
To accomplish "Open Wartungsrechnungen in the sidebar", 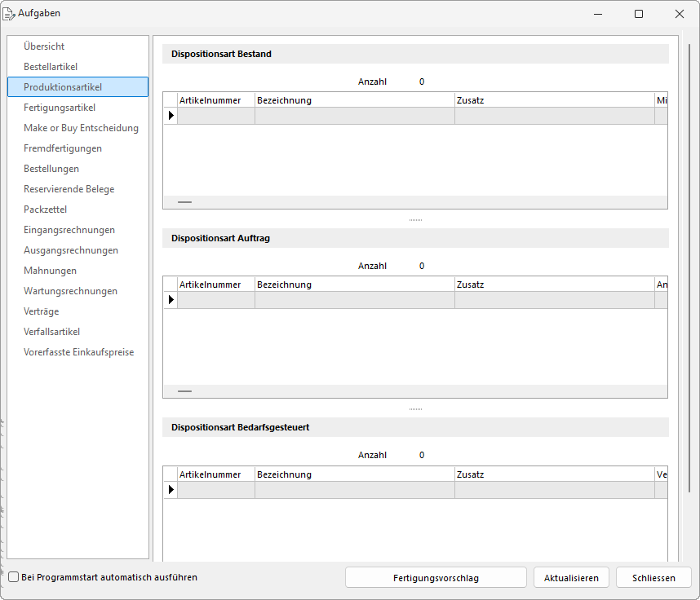I will point(70,291).
